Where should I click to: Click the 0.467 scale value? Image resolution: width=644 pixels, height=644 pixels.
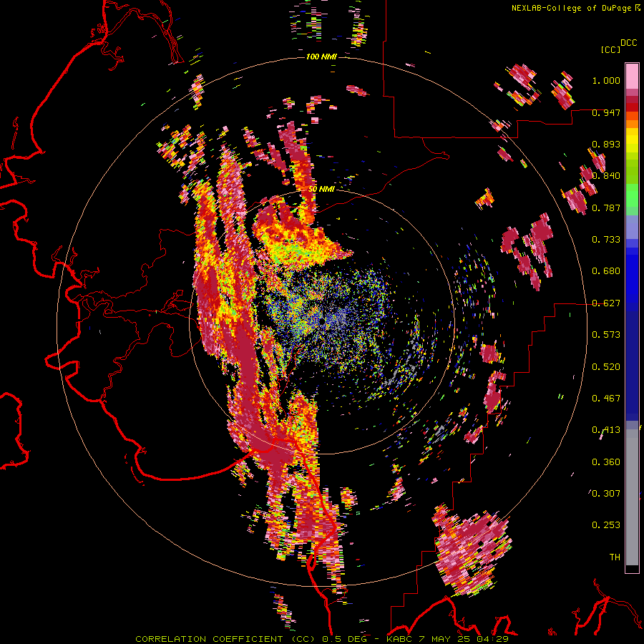click(606, 399)
